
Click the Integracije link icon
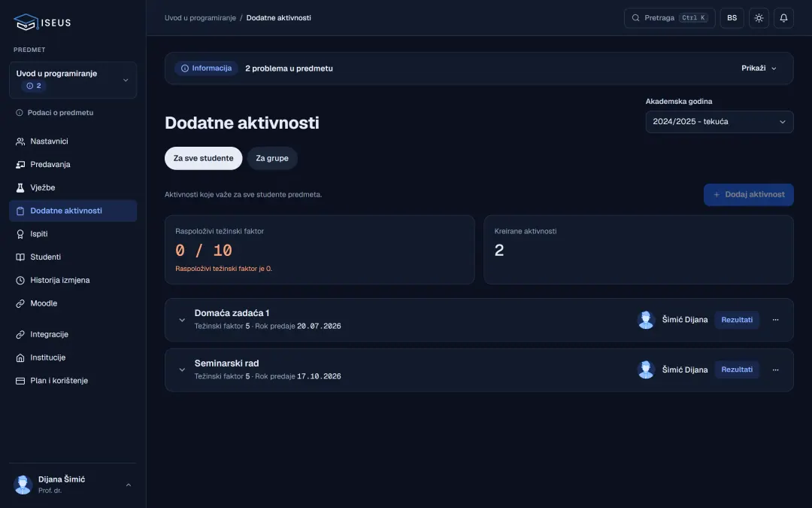[20, 335]
